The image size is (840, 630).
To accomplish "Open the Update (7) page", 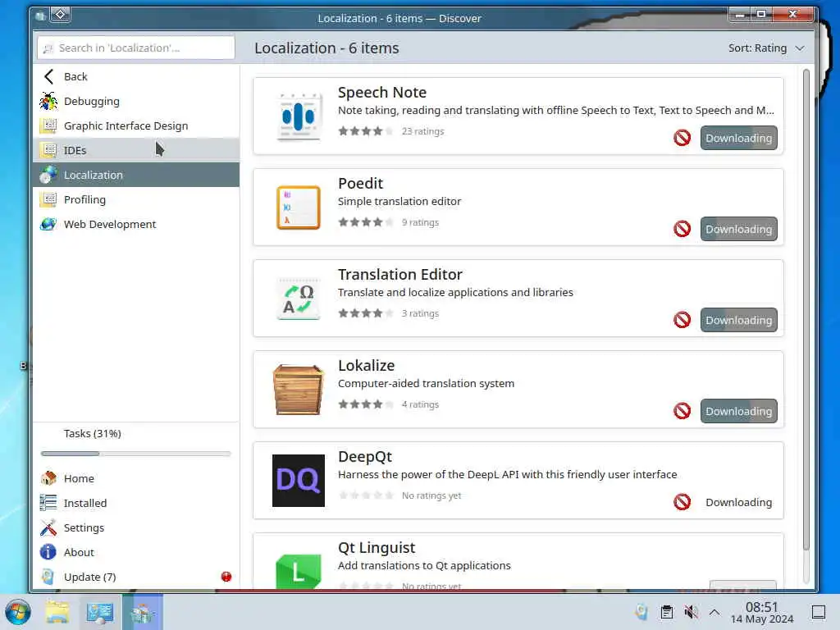I will (x=136, y=577).
